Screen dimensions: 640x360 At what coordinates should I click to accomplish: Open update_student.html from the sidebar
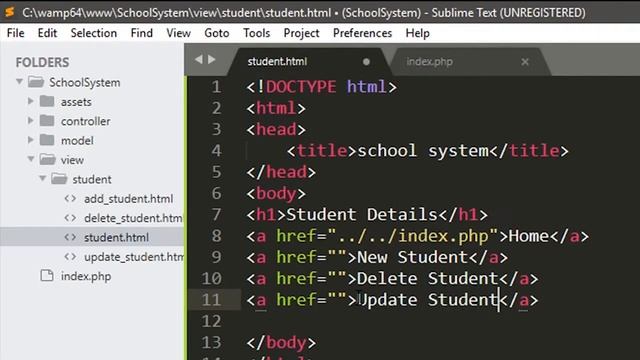(134, 257)
